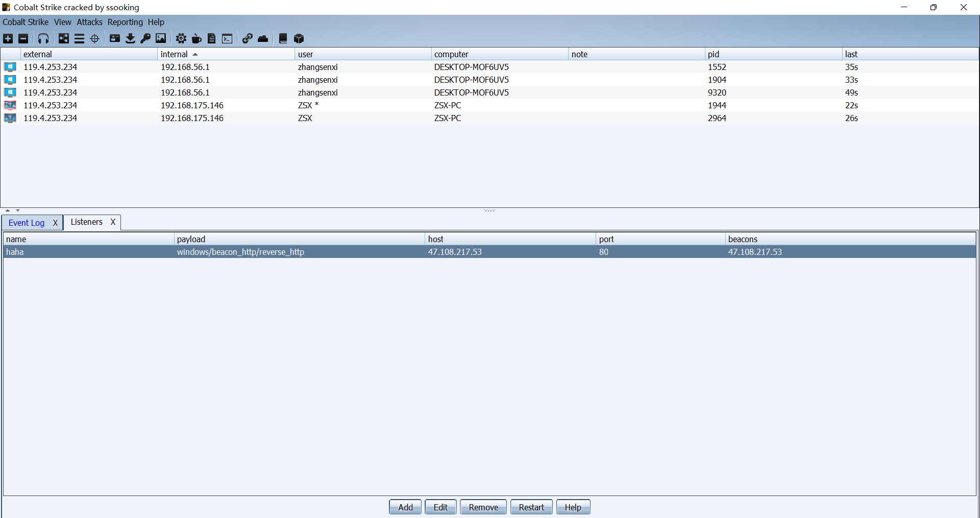Click the connect-to-team-server plus icon

tap(8, 39)
